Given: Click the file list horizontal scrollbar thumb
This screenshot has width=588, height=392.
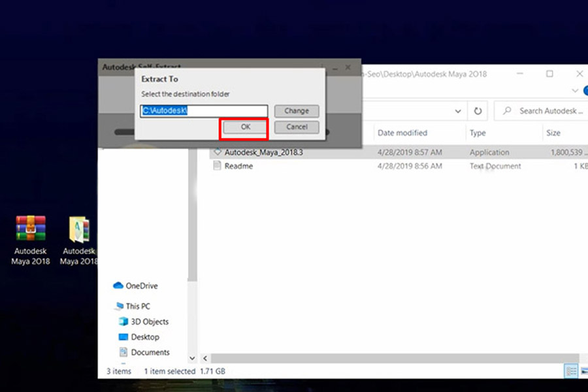Looking at the screenshot, I should [x=395, y=358].
